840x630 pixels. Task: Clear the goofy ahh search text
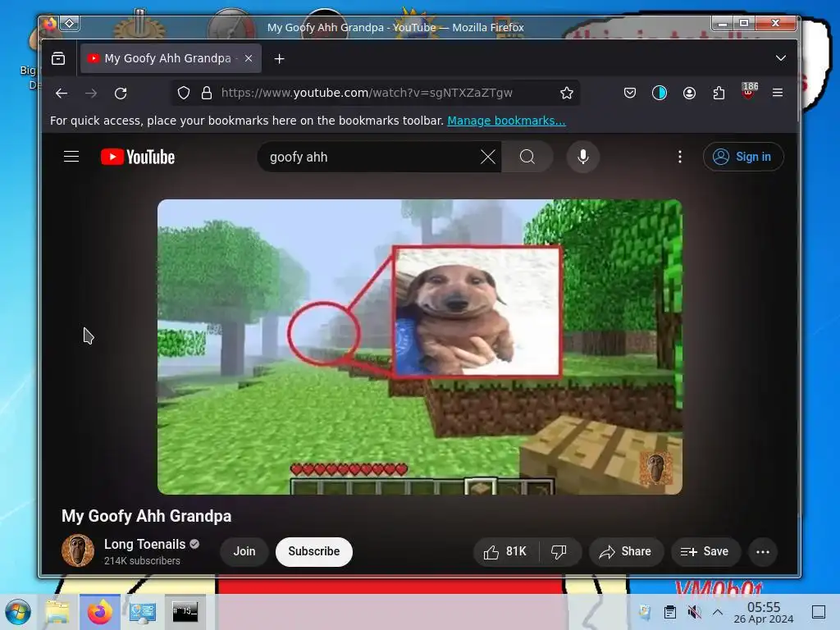point(487,157)
